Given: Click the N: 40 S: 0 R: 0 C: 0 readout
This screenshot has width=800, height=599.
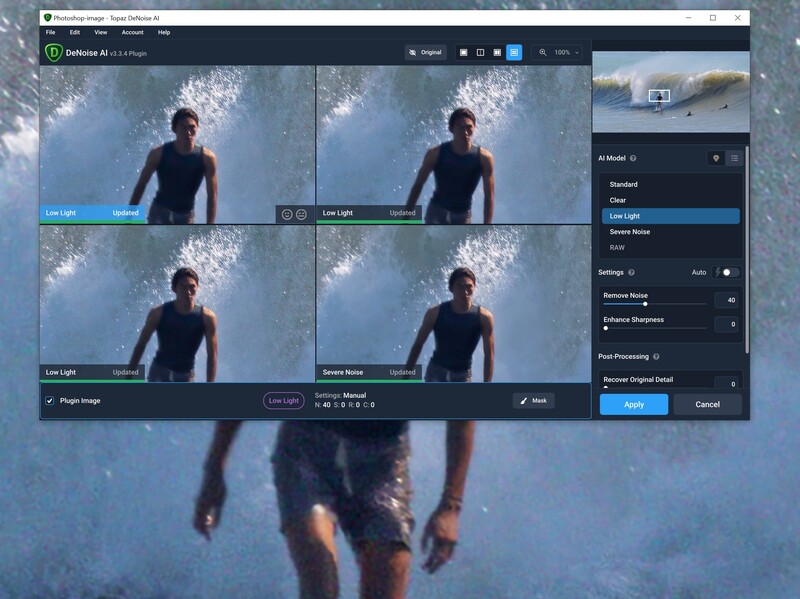Looking at the screenshot, I should coord(344,405).
